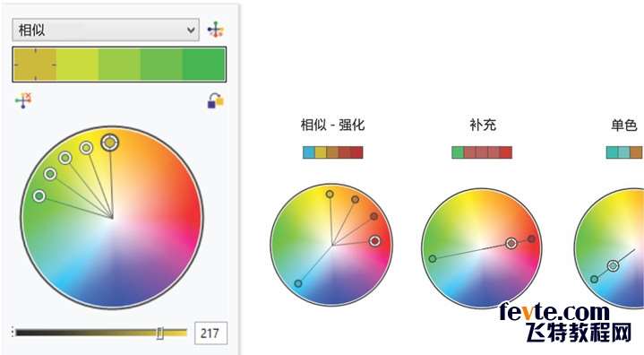The height and width of the screenshot is (355, 644).
Task: Pick the rightmost green swatch in the strip
Action: click(x=203, y=65)
